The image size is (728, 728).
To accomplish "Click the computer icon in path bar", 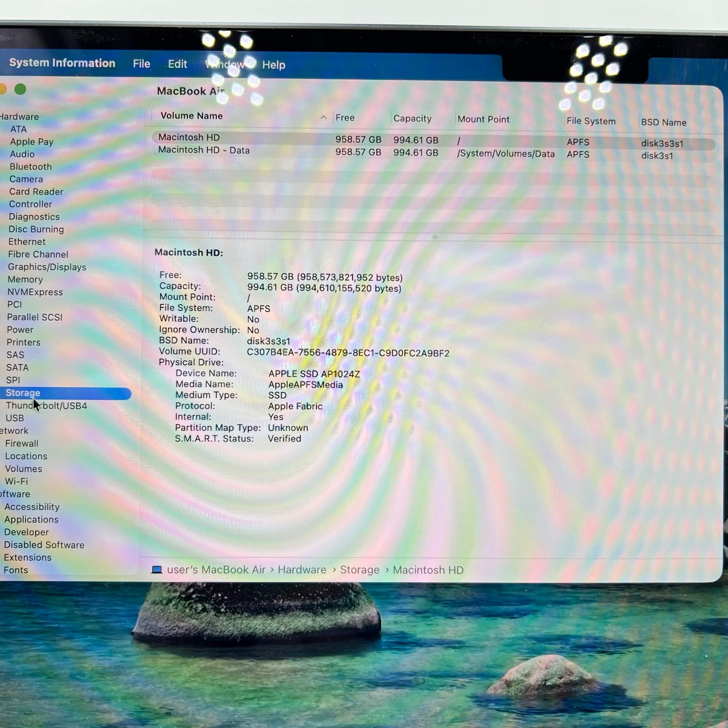I will 157,569.
